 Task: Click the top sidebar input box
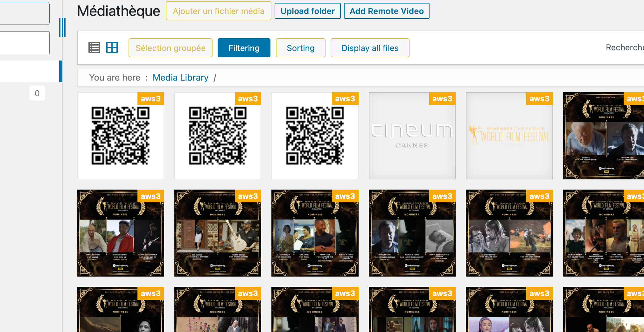[x=24, y=13]
